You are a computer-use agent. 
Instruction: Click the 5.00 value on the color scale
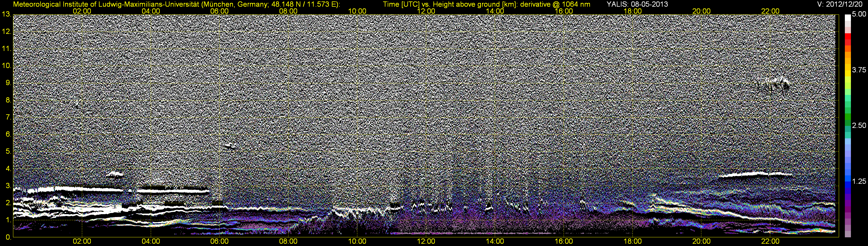859,14
